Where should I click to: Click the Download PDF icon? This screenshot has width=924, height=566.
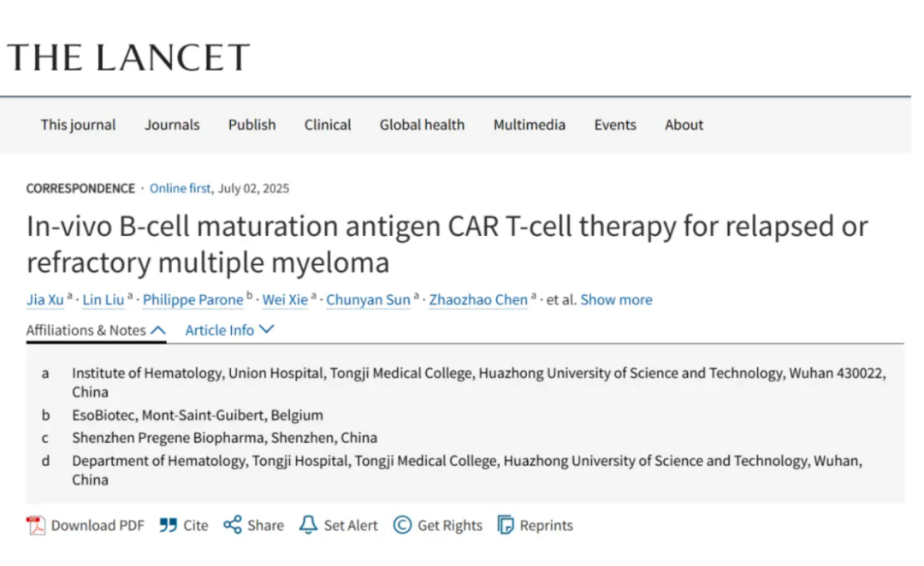coord(36,525)
